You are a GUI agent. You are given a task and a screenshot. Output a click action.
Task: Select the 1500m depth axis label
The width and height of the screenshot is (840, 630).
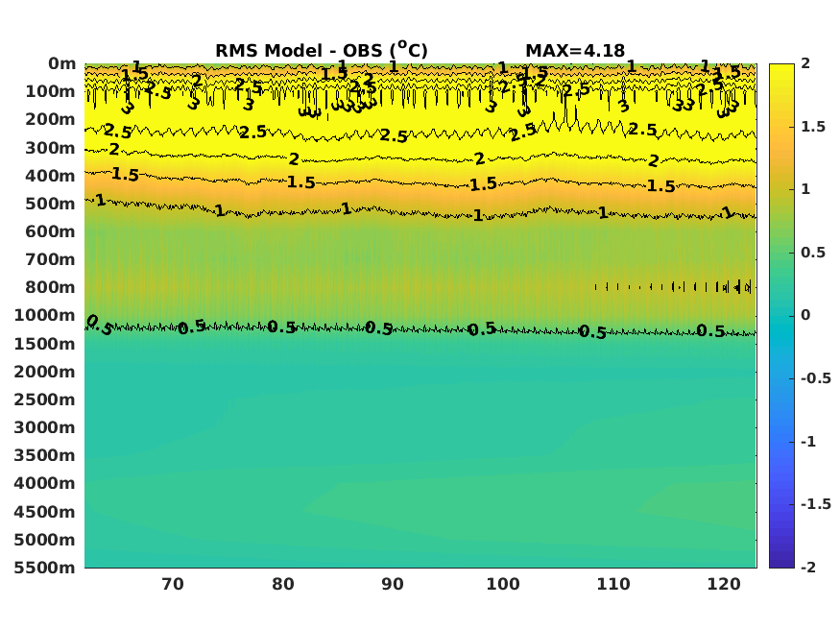(x=45, y=344)
